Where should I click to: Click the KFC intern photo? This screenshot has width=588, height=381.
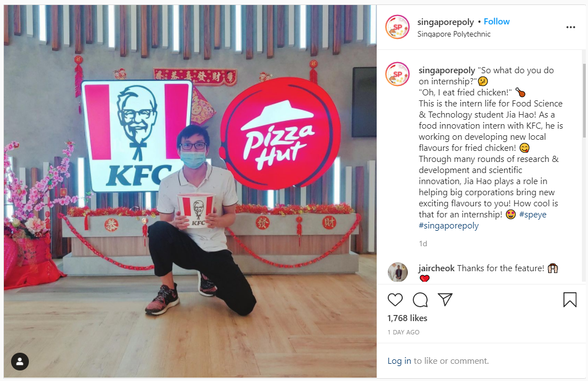[190, 191]
